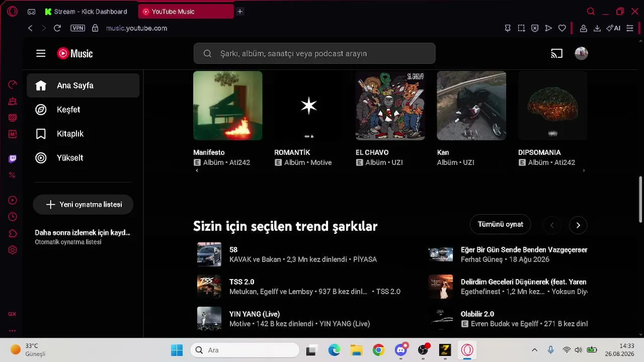Take a snapshot with the capture icon
This screenshot has height=362, width=644.
click(x=521, y=28)
